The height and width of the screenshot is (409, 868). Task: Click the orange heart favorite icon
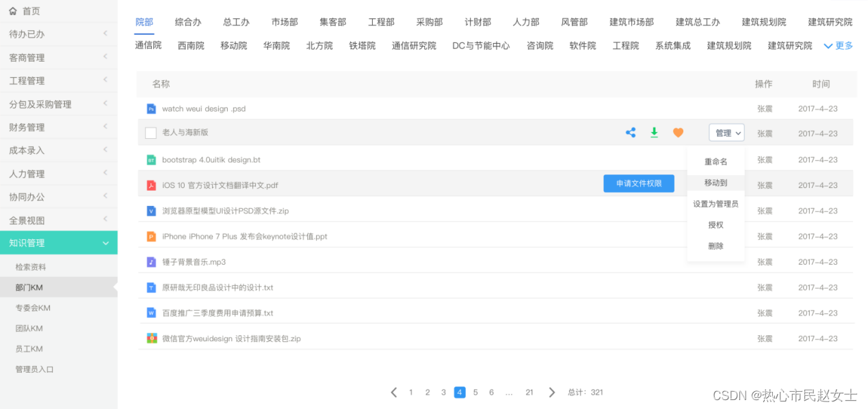[678, 133]
